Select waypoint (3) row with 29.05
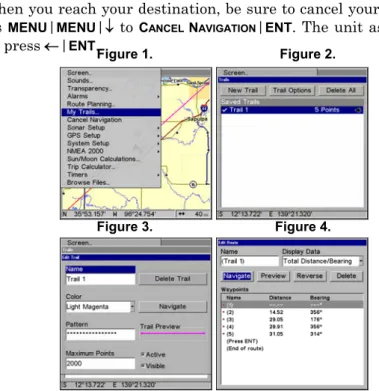The image size is (379, 391). point(292,319)
